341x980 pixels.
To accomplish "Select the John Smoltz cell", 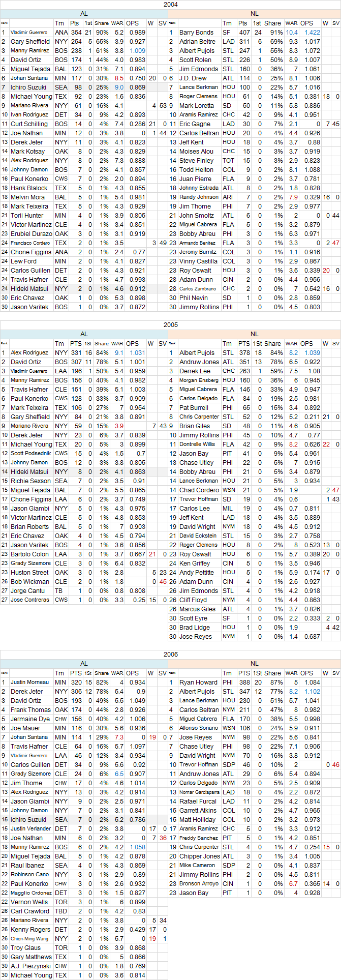I will tap(199, 216).
